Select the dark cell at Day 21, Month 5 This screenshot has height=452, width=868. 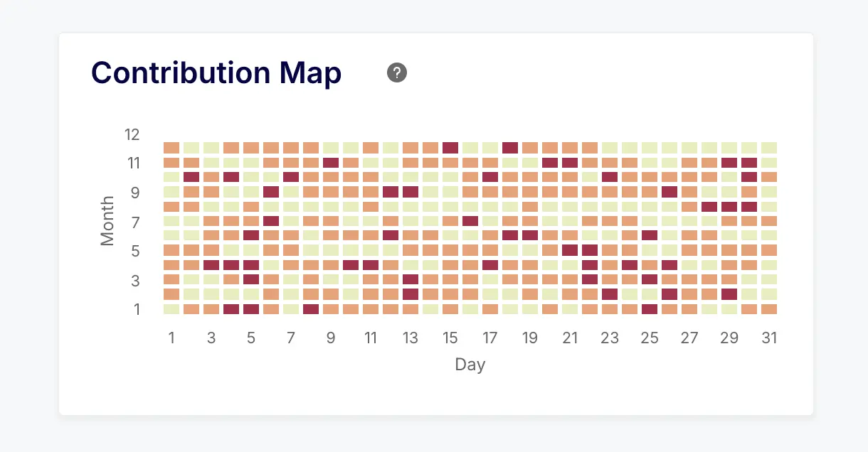(x=571, y=250)
